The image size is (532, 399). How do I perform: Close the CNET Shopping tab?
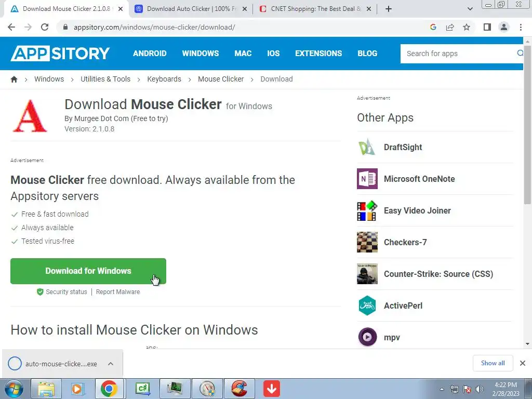tap(369, 9)
